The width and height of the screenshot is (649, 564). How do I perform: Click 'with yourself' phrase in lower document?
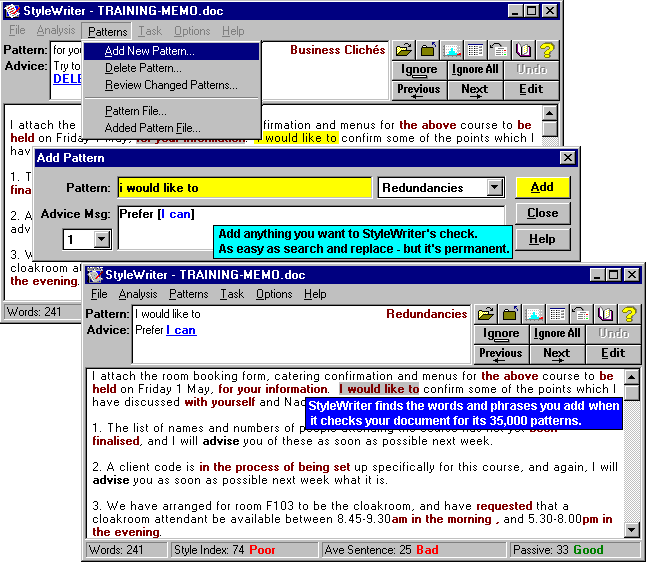[x=220, y=402]
